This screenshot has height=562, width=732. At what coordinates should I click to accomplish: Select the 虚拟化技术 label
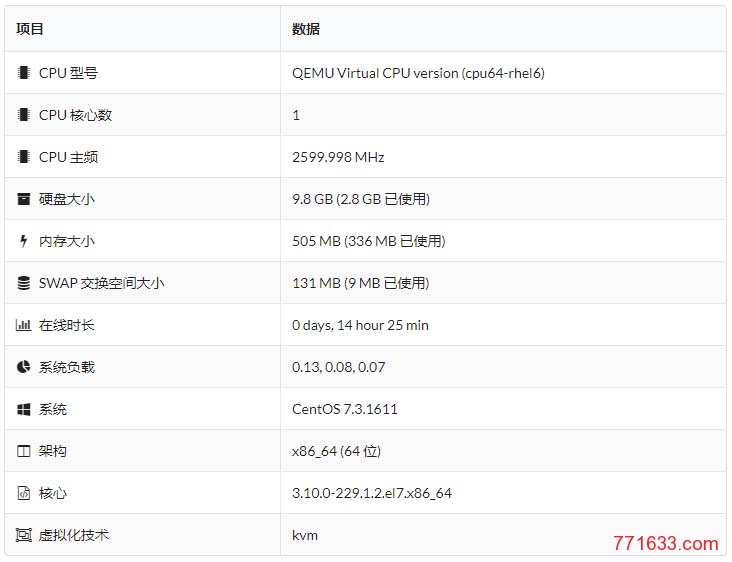(x=74, y=535)
